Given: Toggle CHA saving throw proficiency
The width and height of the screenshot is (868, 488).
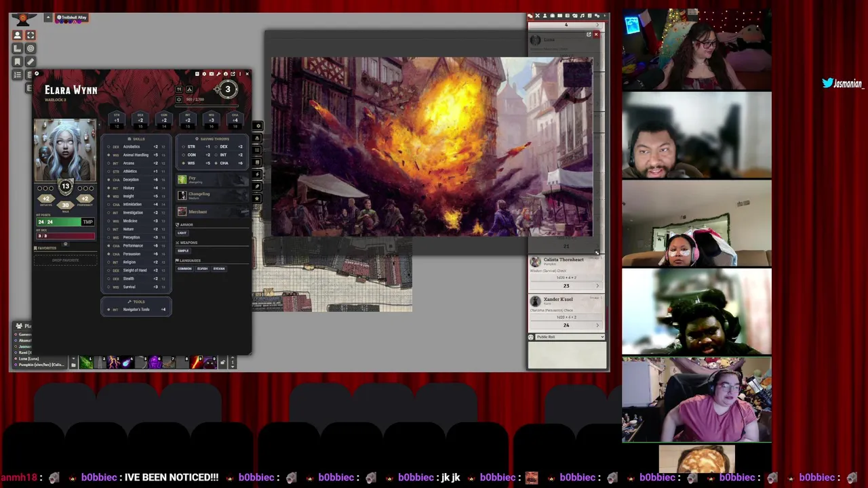Looking at the screenshot, I should (216, 163).
